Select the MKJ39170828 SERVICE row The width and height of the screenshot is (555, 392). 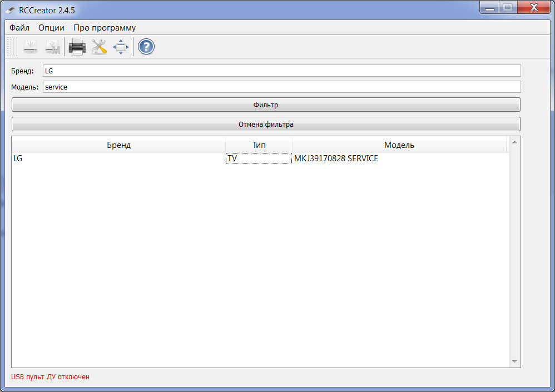[x=336, y=158]
